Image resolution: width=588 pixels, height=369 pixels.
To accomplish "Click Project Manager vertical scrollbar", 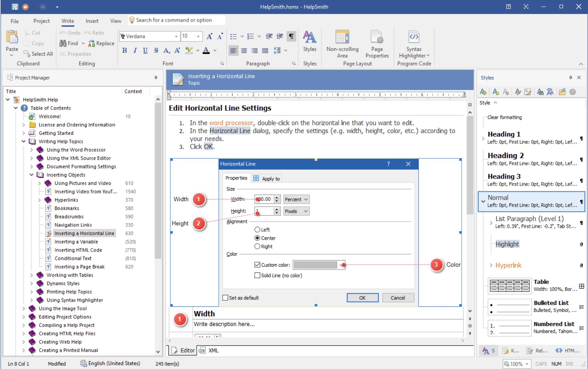I will pyautogui.click(x=158, y=181).
